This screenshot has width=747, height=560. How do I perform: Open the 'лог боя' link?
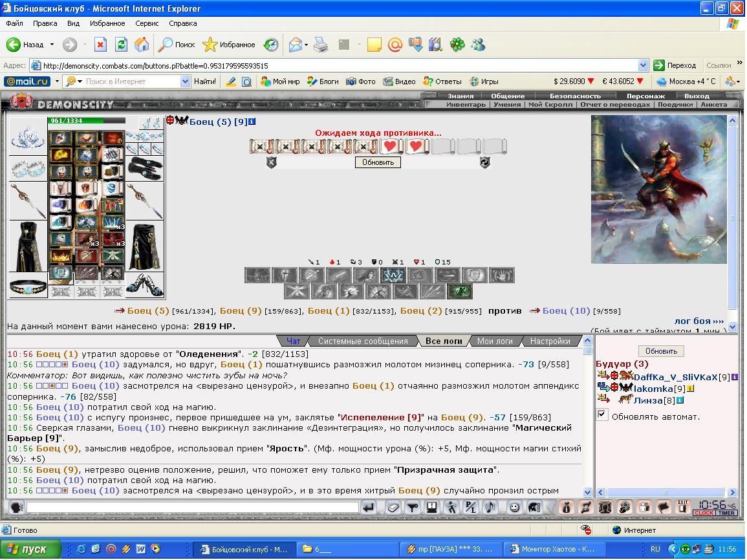pyautogui.click(x=699, y=321)
